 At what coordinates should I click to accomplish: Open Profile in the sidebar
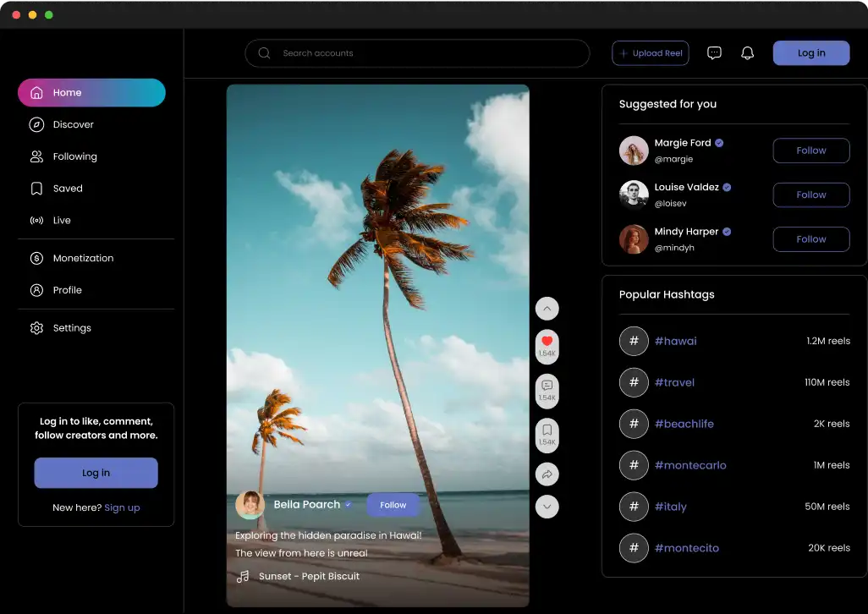(x=55, y=290)
